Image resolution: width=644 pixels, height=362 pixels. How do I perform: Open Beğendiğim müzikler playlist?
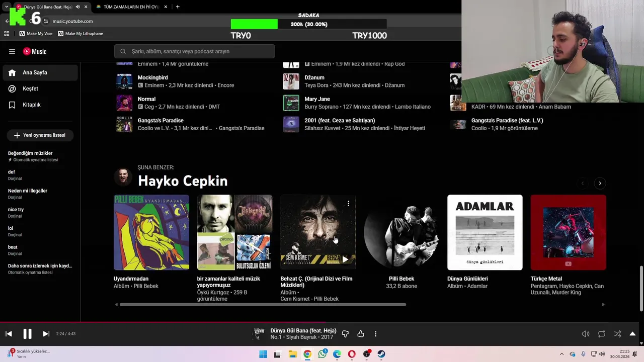pos(40,156)
